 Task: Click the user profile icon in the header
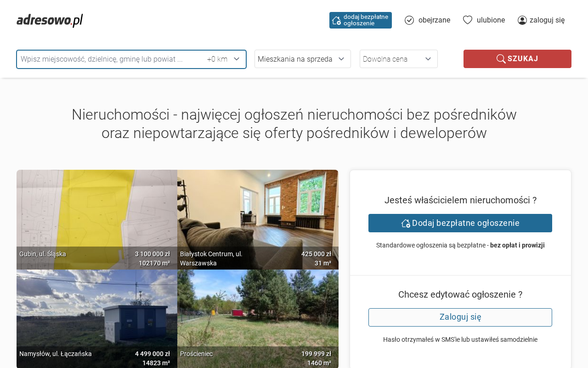522,20
